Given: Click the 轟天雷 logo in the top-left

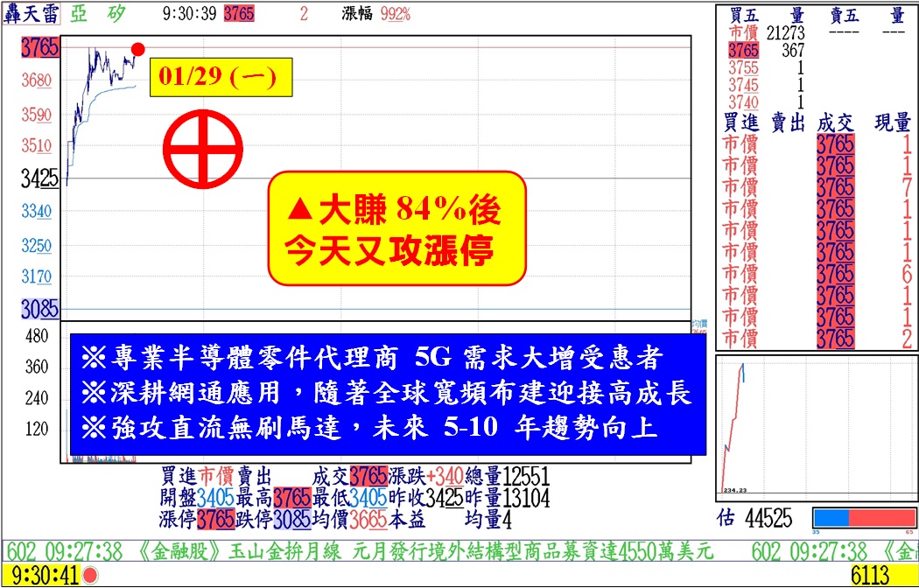Looking at the screenshot, I should [32, 15].
